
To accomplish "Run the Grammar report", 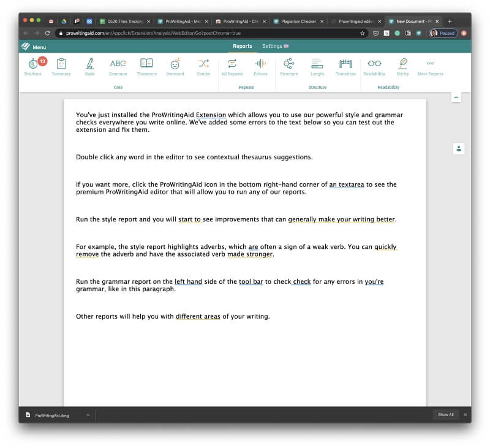I will click(x=118, y=67).
